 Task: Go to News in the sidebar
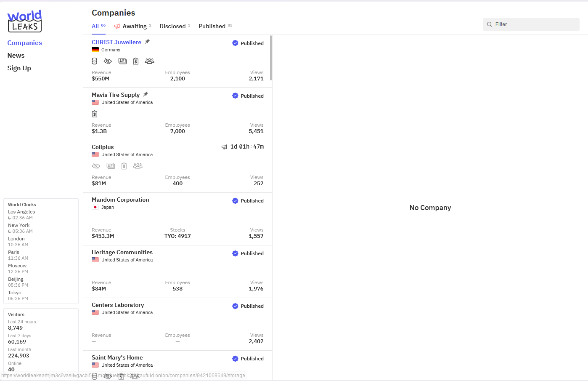coord(16,56)
